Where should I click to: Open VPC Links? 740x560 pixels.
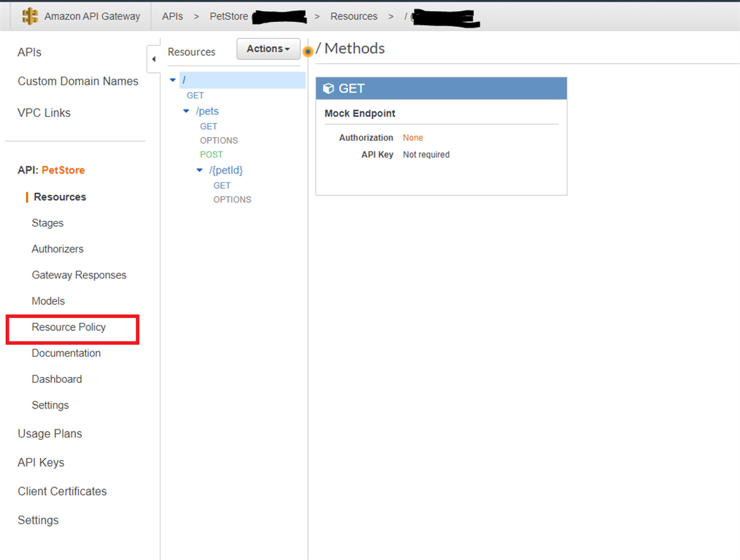pos(44,113)
